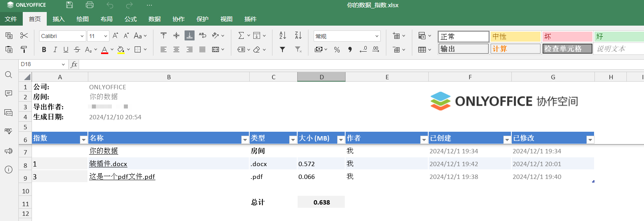Open the change case Aa dropdown
The height and width of the screenshot is (221, 644).
pyautogui.click(x=141, y=36)
